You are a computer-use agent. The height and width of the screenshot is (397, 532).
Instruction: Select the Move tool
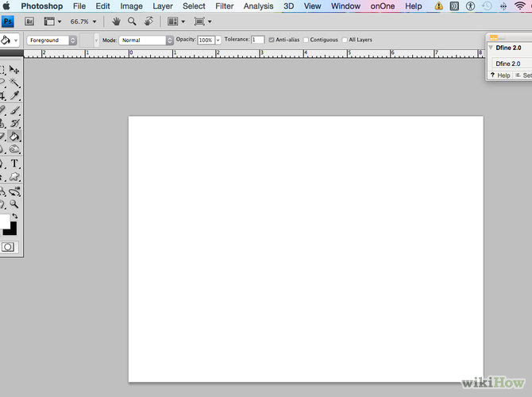(x=14, y=70)
